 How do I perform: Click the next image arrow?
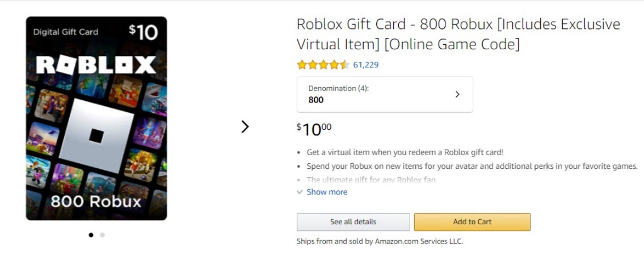pyautogui.click(x=245, y=126)
